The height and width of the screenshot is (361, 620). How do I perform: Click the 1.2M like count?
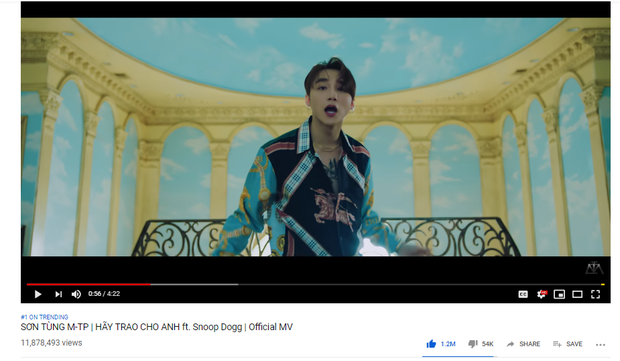(x=448, y=344)
